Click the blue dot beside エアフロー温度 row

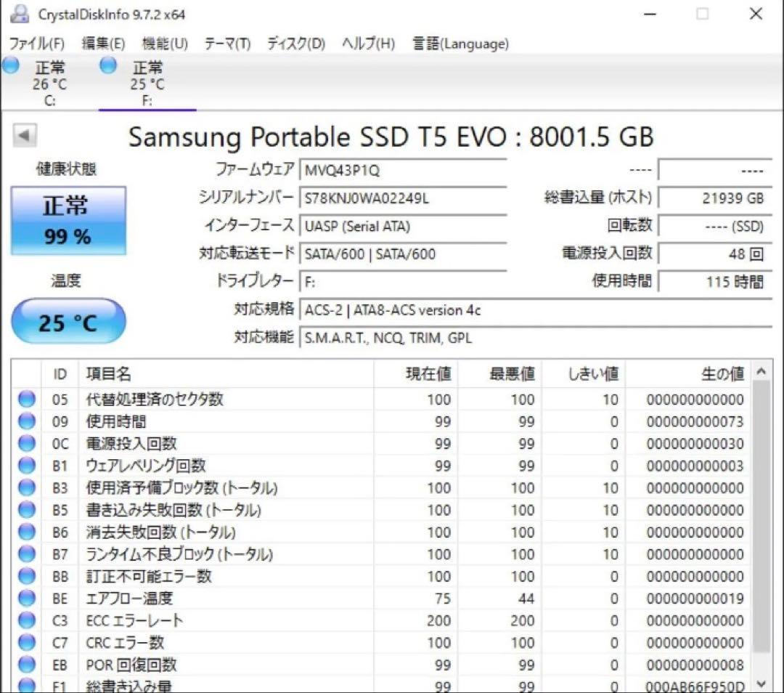tap(26, 599)
